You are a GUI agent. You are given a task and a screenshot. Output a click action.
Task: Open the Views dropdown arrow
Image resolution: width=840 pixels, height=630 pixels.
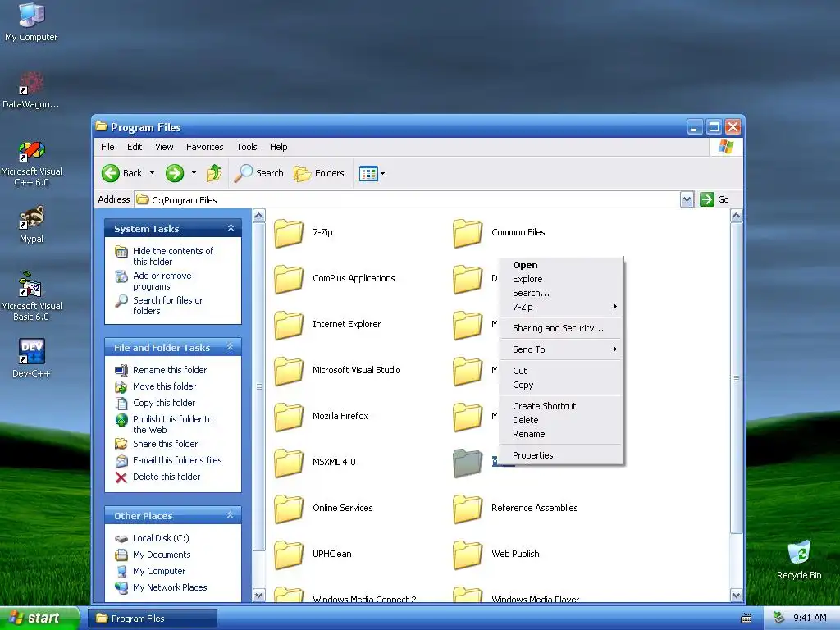click(x=382, y=174)
